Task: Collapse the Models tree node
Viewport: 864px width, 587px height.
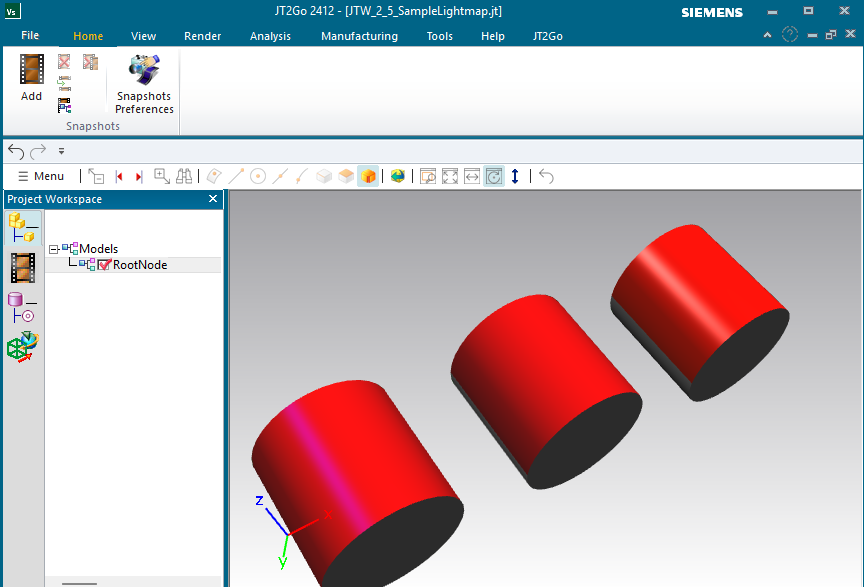Action: pyautogui.click(x=54, y=249)
